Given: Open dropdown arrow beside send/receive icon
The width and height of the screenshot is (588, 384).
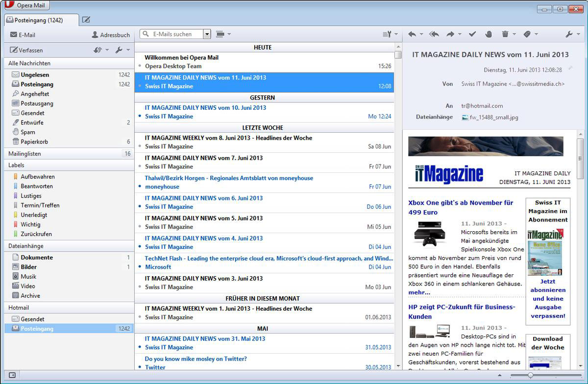Looking at the screenshot, I should [107, 50].
